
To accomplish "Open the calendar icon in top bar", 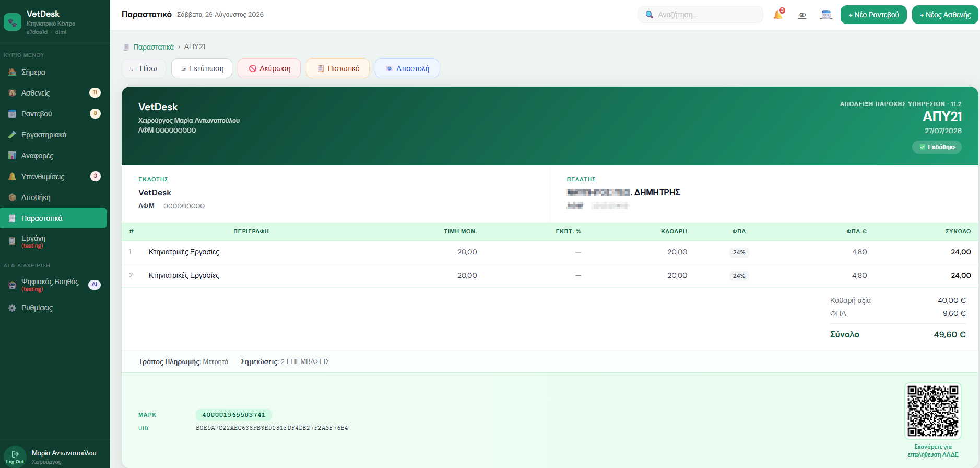I will tap(825, 15).
